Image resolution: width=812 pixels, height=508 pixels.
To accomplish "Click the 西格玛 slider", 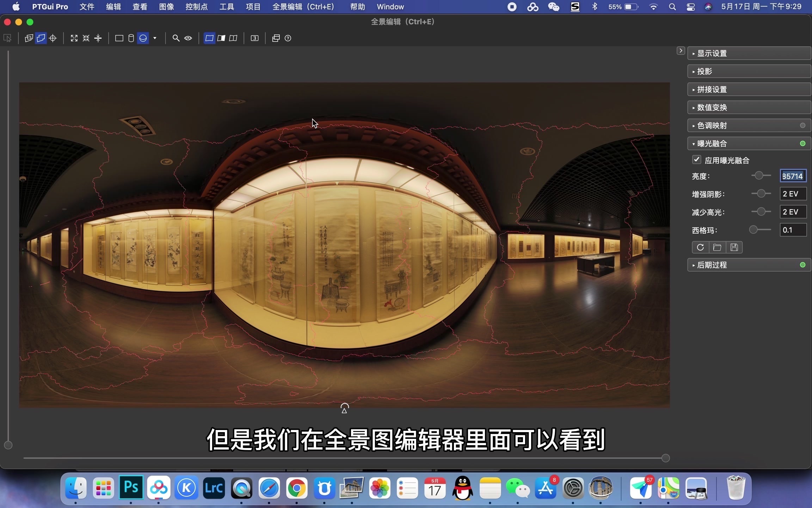I will coord(761,230).
